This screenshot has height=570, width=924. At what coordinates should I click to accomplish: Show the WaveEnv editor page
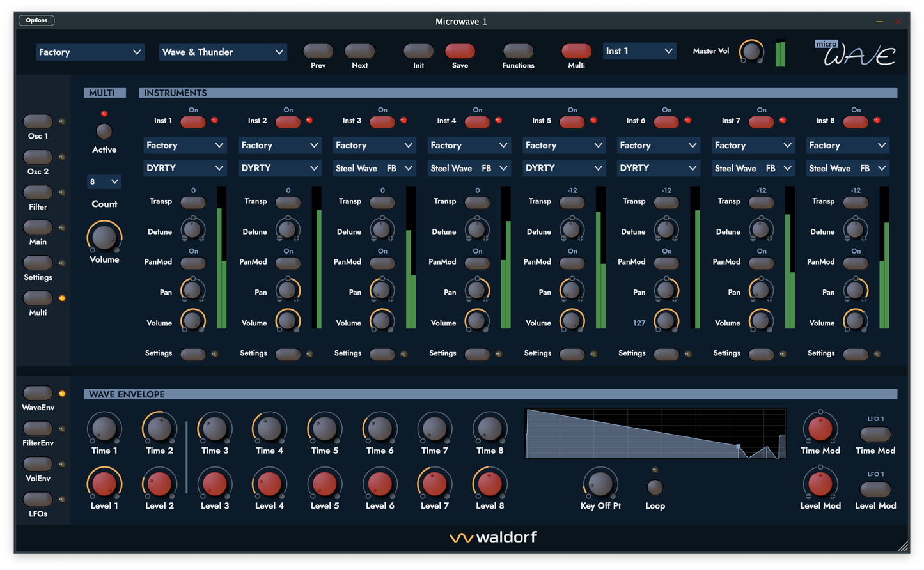38,393
